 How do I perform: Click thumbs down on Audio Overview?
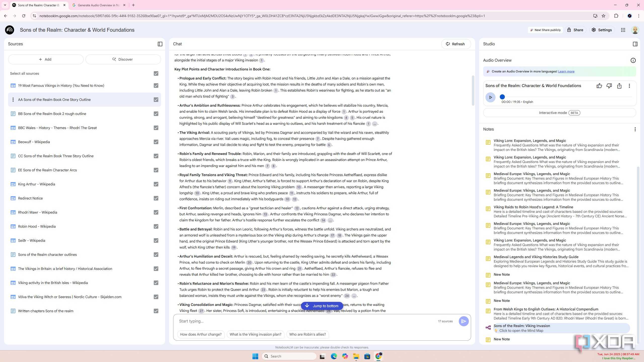(x=609, y=86)
